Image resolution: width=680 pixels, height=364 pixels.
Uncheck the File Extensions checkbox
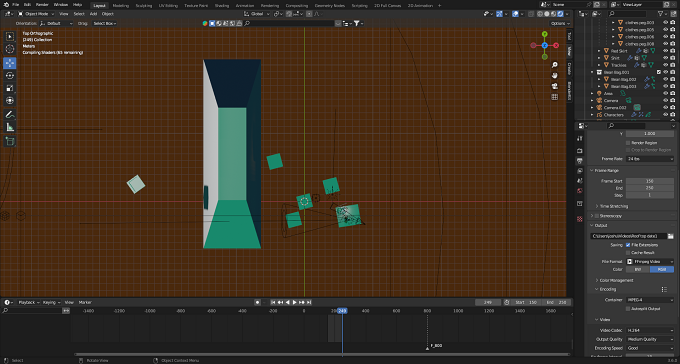[x=628, y=245]
